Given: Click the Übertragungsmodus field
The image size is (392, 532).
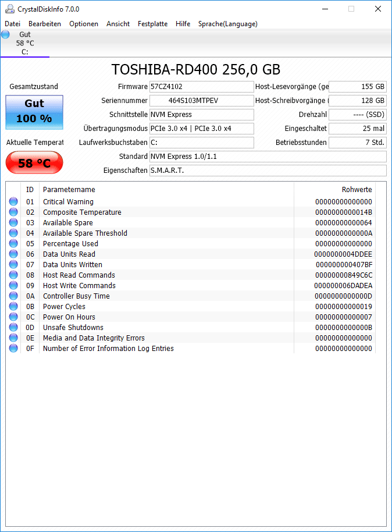Looking at the screenshot, I should (x=202, y=128).
